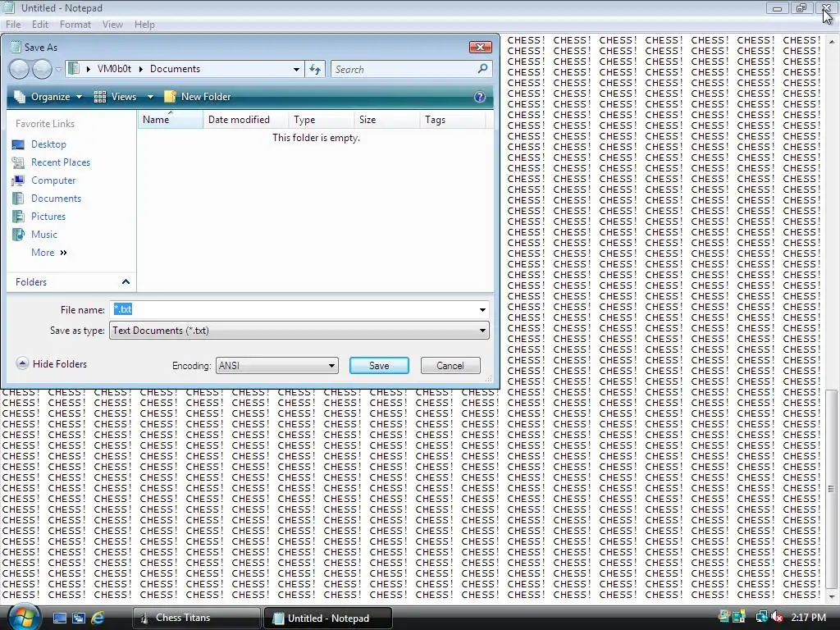
Task: Expand the address bar history dropdown
Action: click(296, 69)
